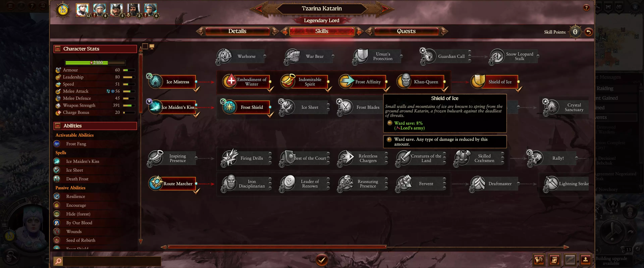Open the help question mark icon

point(586,8)
